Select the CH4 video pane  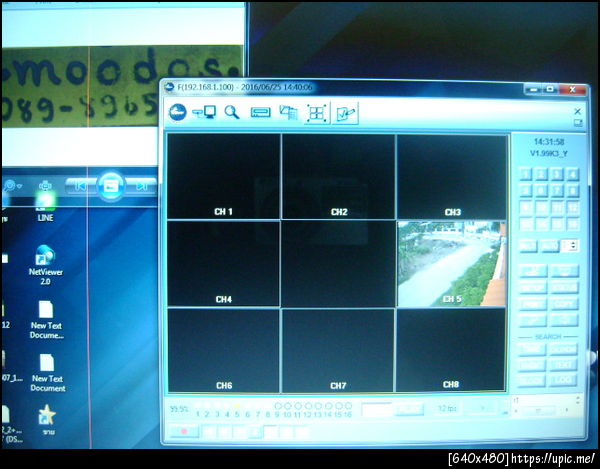pos(223,264)
